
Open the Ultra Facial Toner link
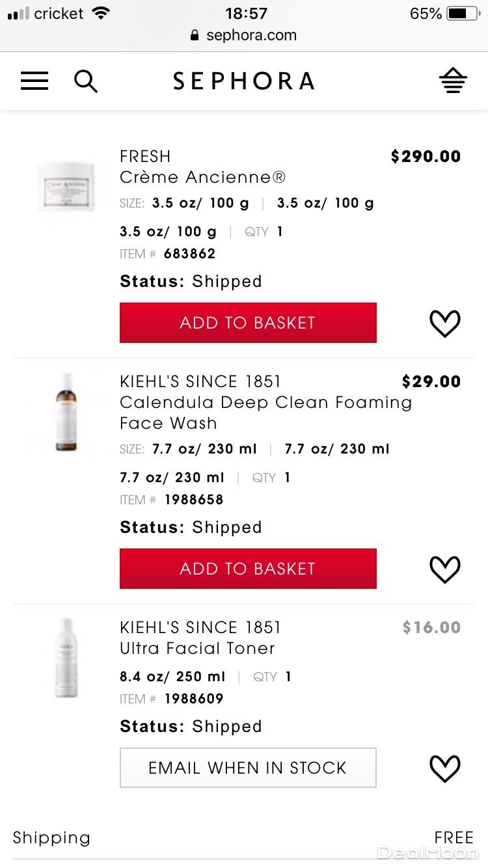tap(197, 648)
